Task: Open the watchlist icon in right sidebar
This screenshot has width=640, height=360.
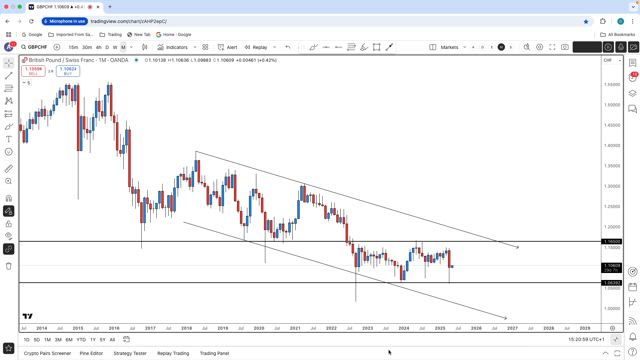Action: coord(632,63)
